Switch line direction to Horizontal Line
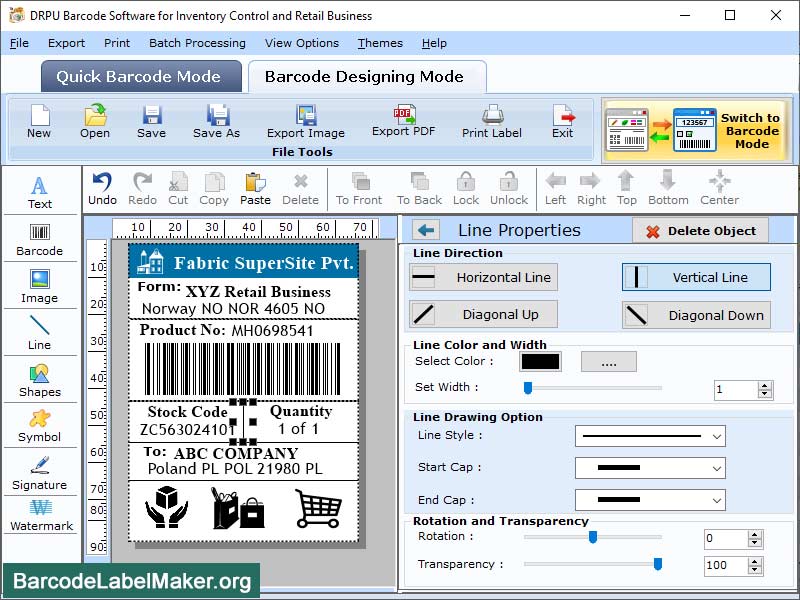 point(483,277)
